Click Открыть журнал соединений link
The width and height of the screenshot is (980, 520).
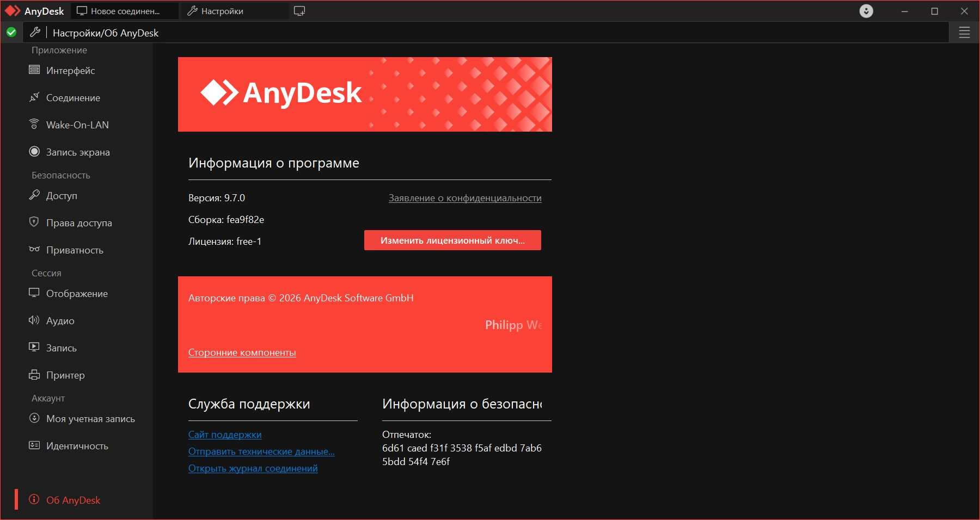point(253,468)
